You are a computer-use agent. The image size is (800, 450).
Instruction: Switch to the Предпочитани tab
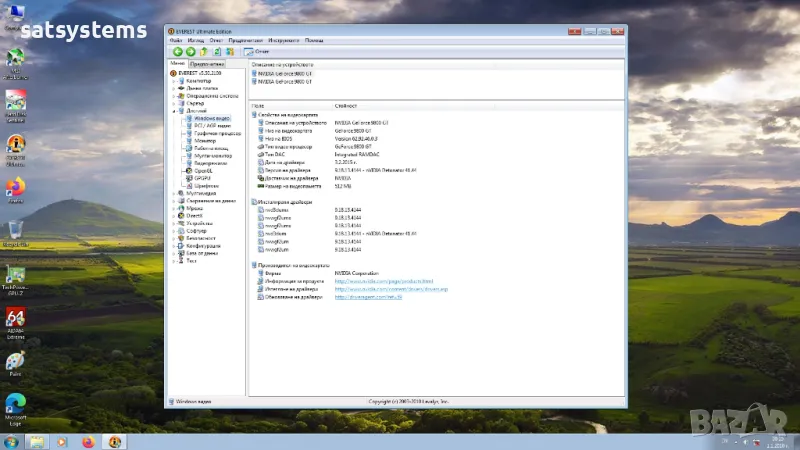point(206,62)
